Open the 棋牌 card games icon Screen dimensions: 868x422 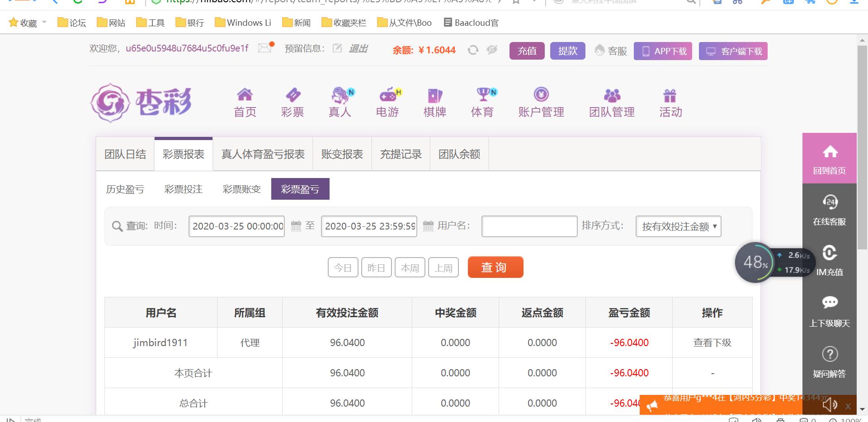coord(435,95)
